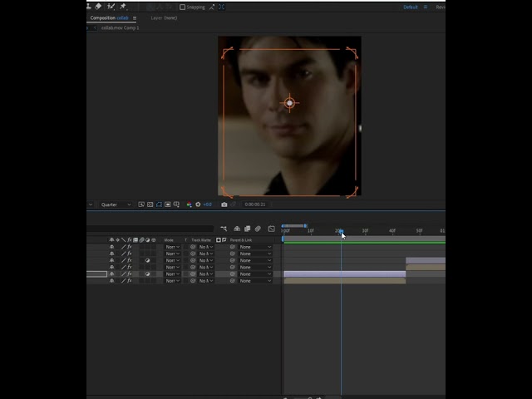Toggle snap to edges extending beyond layer

[212, 7]
